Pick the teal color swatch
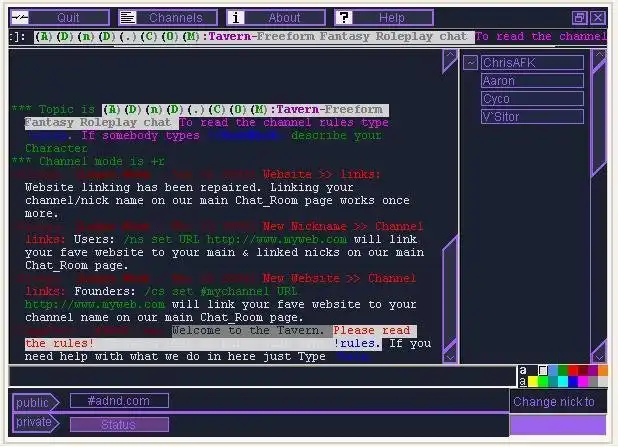This screenshot has height=447, width=618. 553,381
